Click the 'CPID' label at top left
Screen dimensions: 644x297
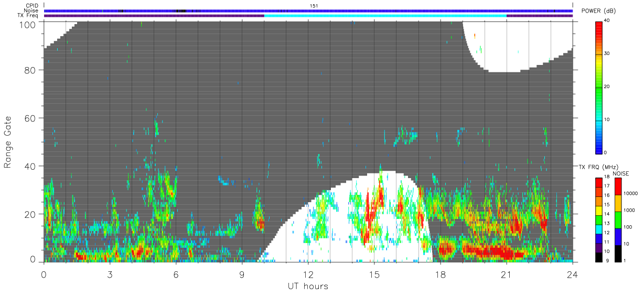coord(32,6)
